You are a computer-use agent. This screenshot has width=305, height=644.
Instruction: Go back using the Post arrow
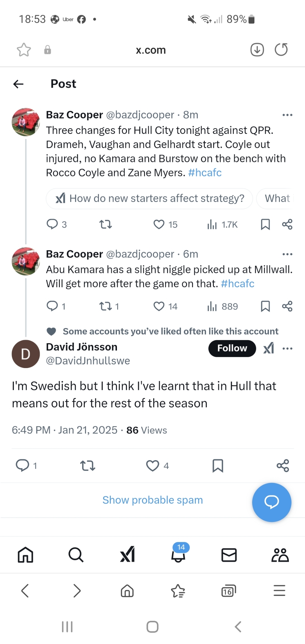pyautogui.click(x=18, y=84)
